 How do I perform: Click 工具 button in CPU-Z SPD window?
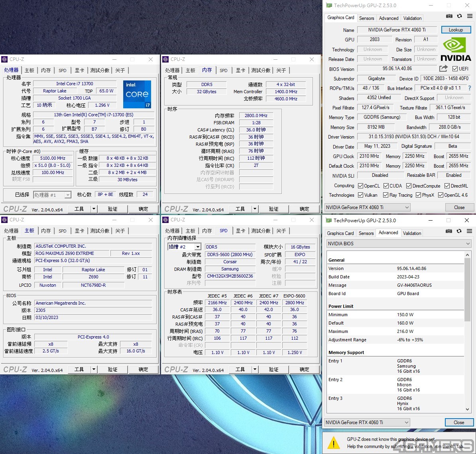tap(240, 369)
